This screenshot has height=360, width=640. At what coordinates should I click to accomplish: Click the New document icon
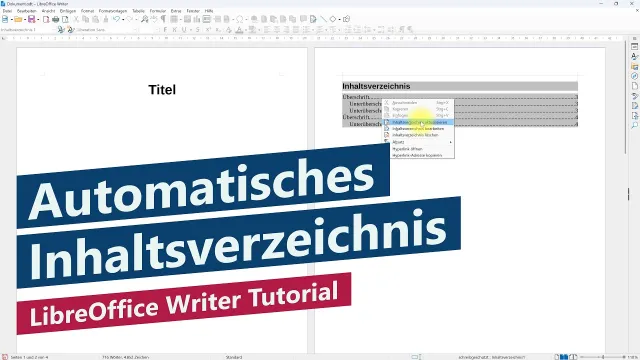coord(5,19)
